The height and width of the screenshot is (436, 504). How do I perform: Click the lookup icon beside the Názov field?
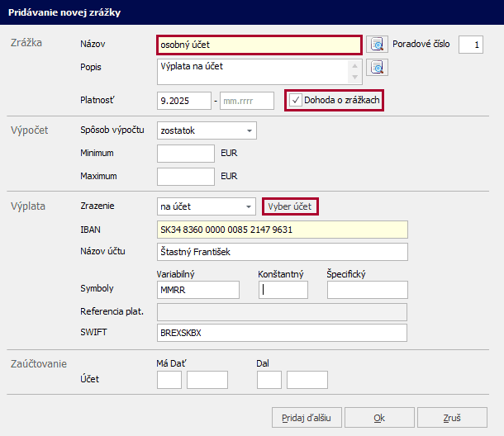tap(378, 44)
